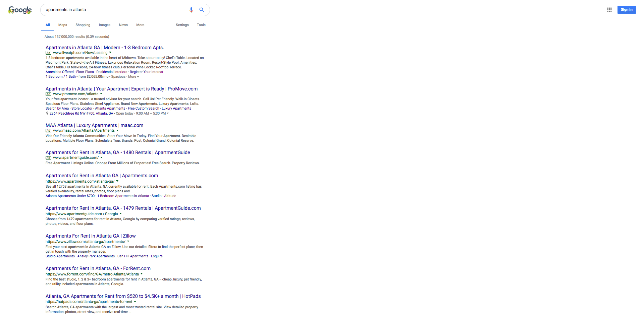Click 'Residential Interiors' sitelink
This screenshot has height=318, width=644.
tap(112, 72)
